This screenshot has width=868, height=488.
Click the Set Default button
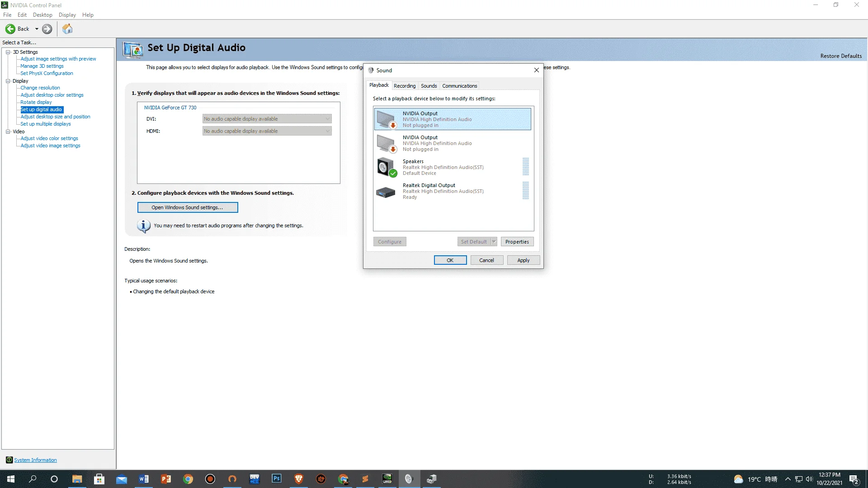pos(474,242)
